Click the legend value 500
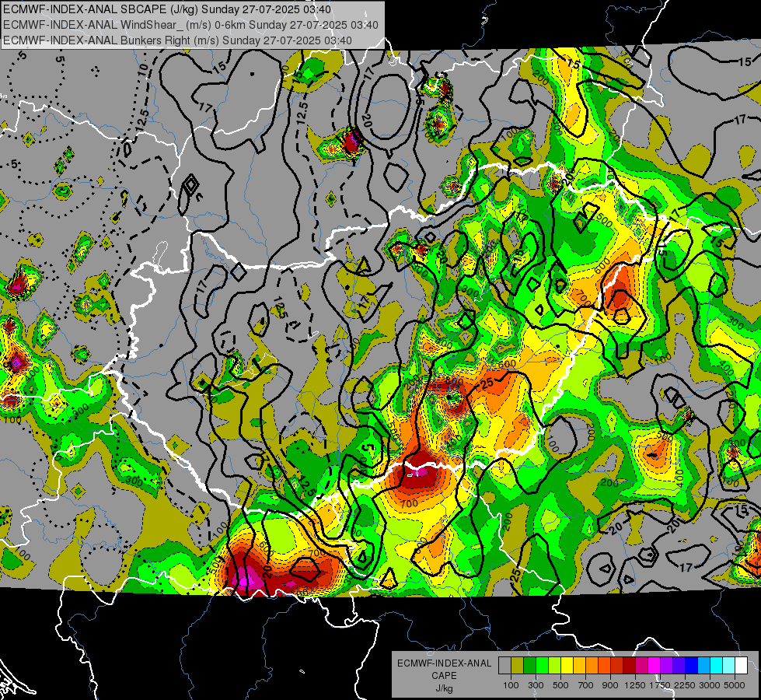 click(x=560, y=685)
